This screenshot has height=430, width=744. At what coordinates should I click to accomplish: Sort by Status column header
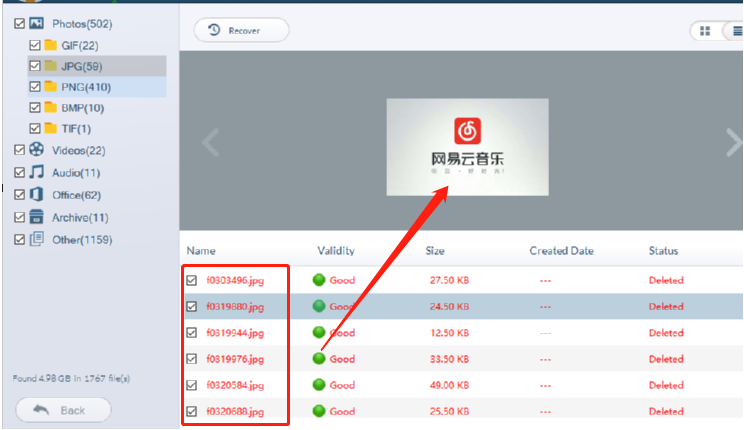[x=663, y=251]
